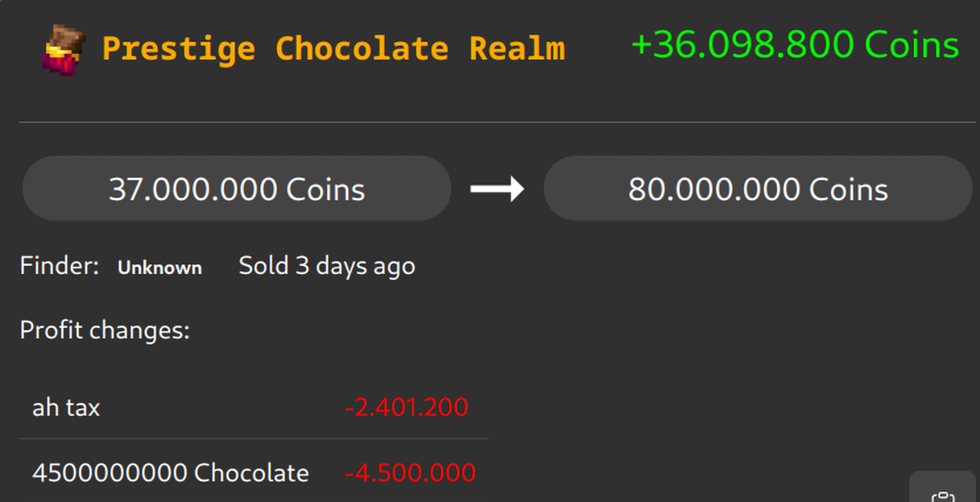980x502 pixels.
Task: Click the red -4.500.000 chocolate cost
Action: pos(410,473)
